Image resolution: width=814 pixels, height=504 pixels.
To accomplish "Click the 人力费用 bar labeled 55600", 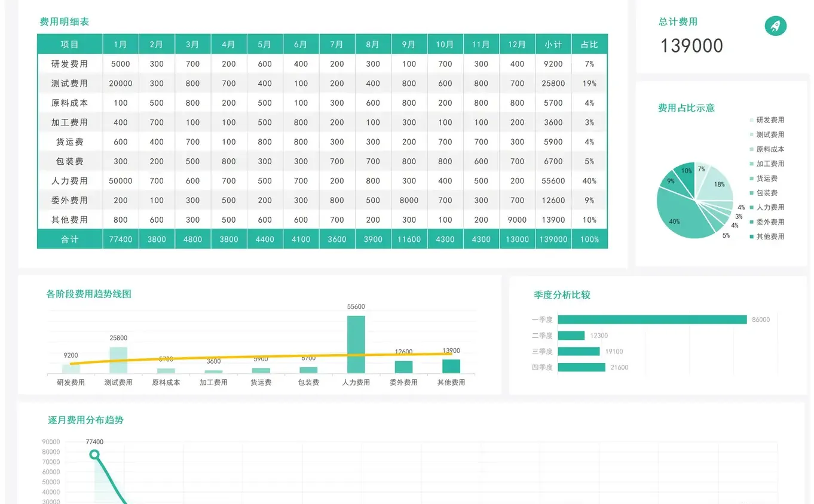I will point(356,345).
